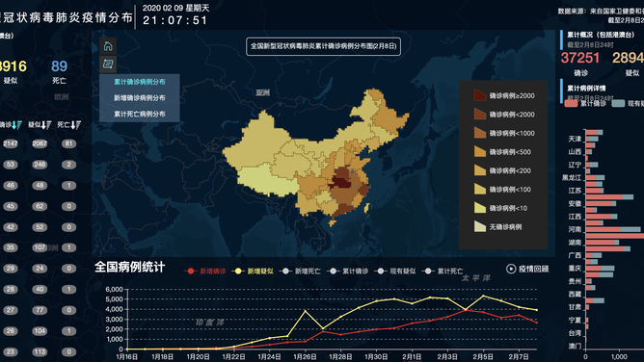644x362 pixels.
Task: Click the dark red ≥2000 legend icon
Action: click(x=480, y=95)
